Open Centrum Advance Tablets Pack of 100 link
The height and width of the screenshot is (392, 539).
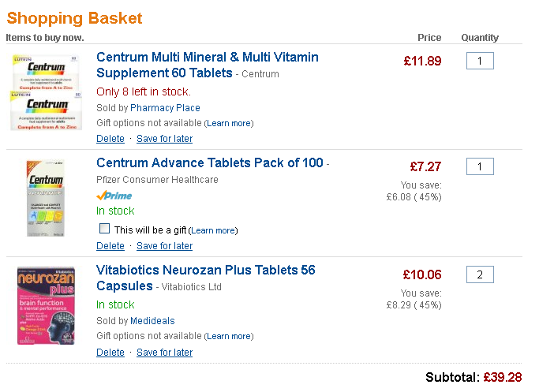pyautogui.click(x=209, y=163)
